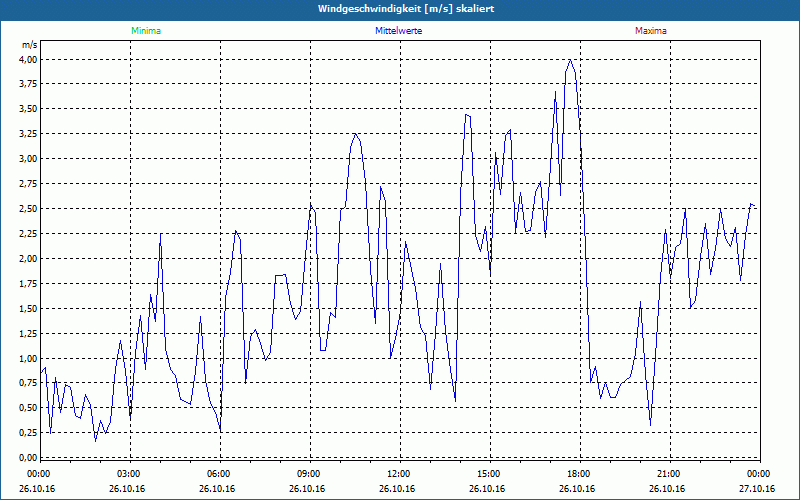Screen dimensions: 800x500
Task: Click the red Maxima legend label
Action: coord(651,31)
